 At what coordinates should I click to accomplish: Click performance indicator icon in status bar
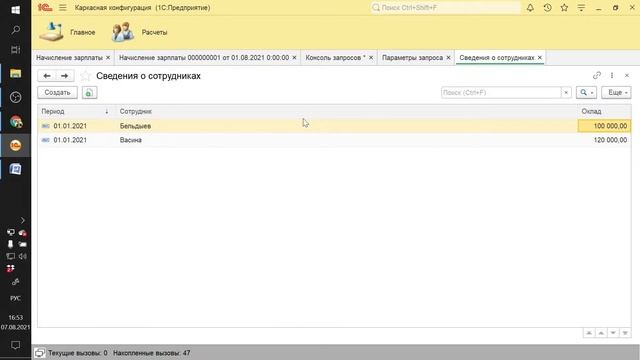(x=40, y=353)
